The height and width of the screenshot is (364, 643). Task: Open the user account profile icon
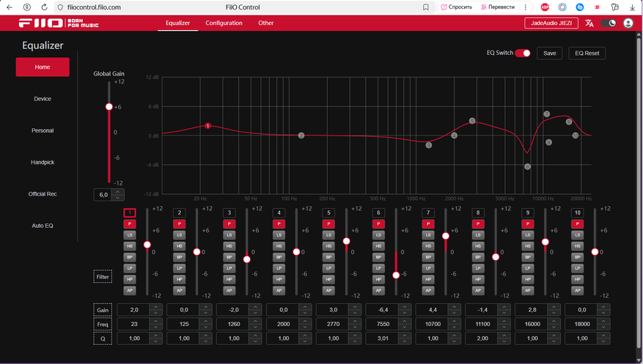tap(628, 23)
